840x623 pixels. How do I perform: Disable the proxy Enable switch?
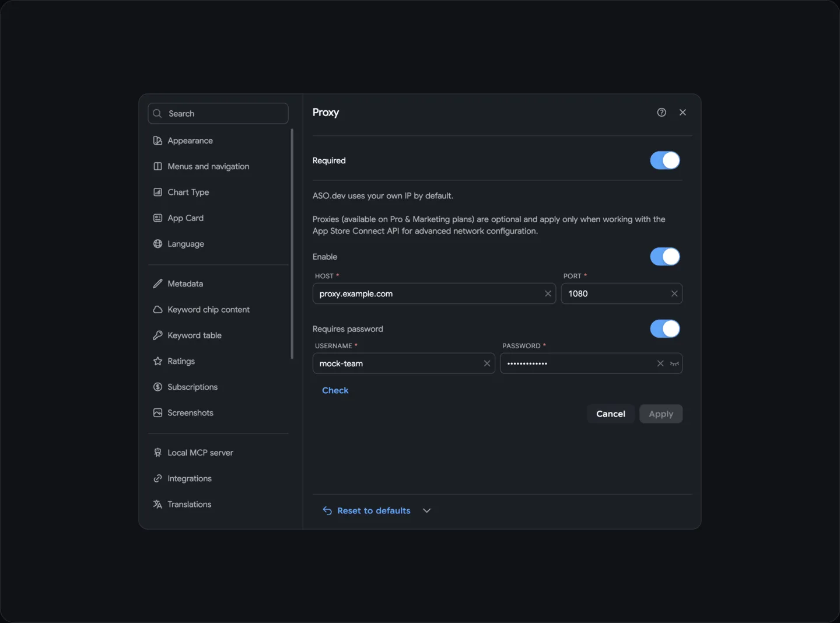[665, 257]
